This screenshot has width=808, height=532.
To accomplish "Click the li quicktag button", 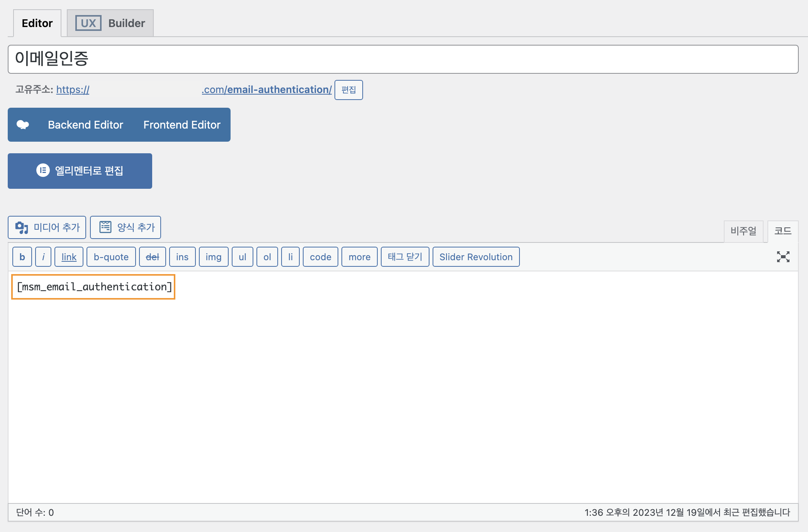I will (x=290, y=257).
